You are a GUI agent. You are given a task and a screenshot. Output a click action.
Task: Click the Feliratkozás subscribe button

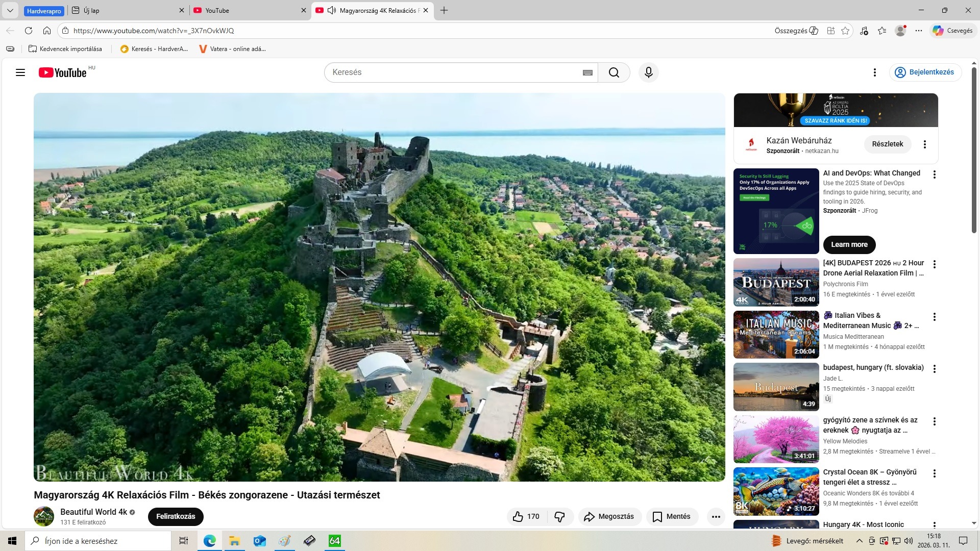pyautogui.click(x=176, y=516)
